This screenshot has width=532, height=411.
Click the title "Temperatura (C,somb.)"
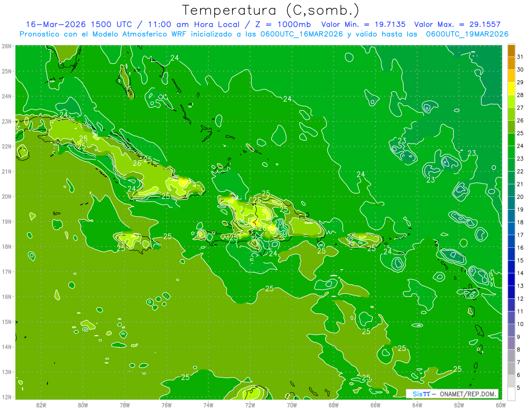pos(270,10)
